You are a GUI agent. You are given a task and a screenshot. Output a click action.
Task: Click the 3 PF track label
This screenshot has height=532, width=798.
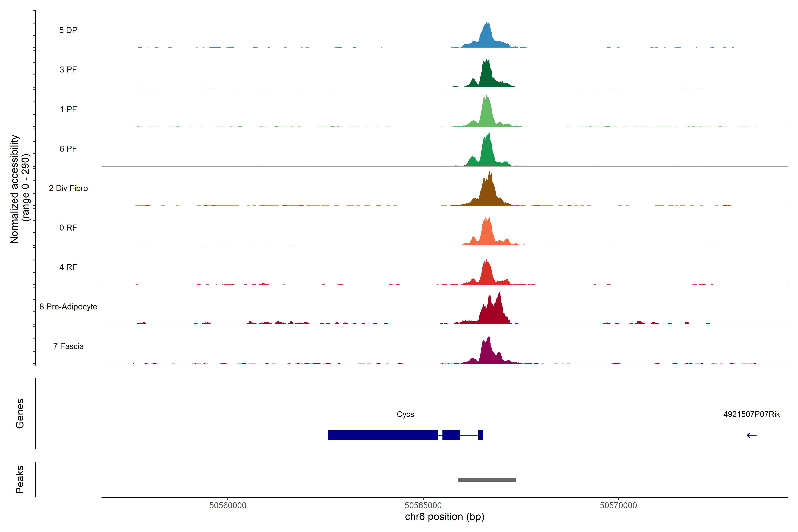coord(68,70)
